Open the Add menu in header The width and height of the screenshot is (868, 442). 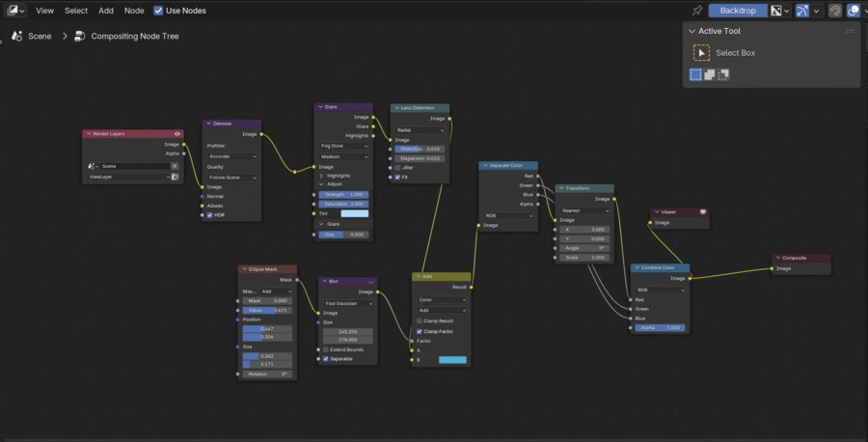106,11
